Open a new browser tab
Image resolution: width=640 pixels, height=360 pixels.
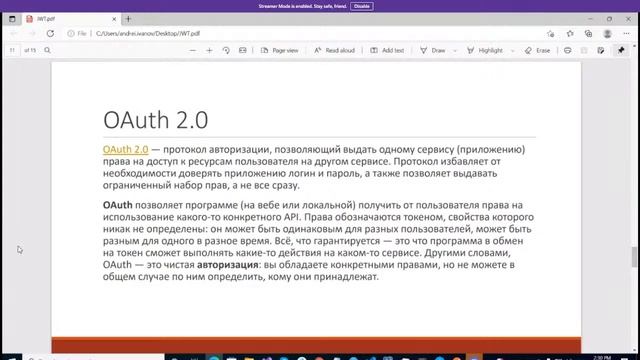128,19
